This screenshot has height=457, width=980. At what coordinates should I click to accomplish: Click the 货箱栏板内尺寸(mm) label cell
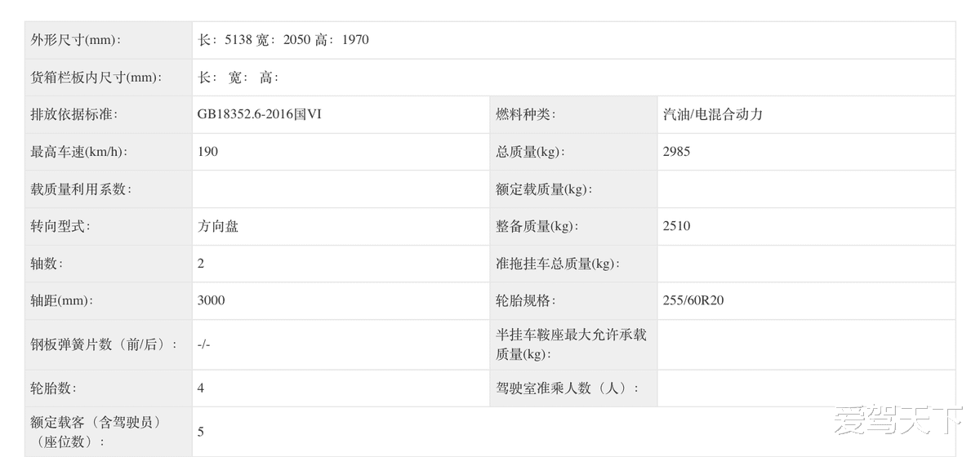pyautogui.click(x=96, y=78)
